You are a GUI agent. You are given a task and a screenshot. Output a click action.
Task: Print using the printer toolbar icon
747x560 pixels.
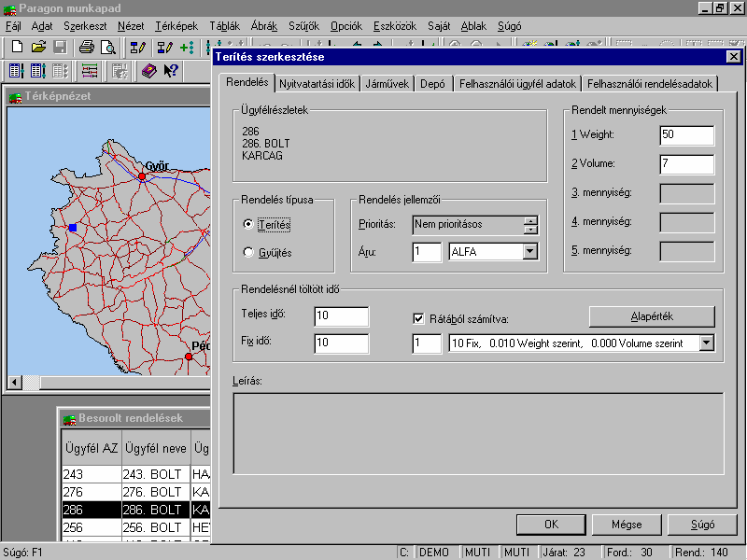click(x=87, y=47)
